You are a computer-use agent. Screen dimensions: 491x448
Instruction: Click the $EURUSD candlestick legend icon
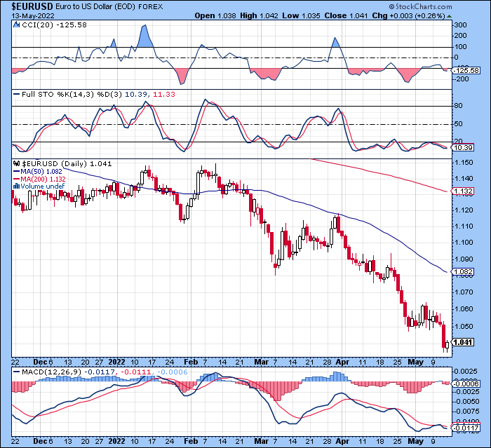click(x=17, y=163)
